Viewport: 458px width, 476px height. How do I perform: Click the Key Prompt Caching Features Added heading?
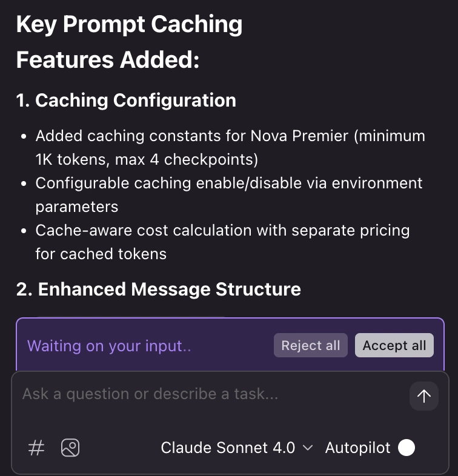coord(129,42)
